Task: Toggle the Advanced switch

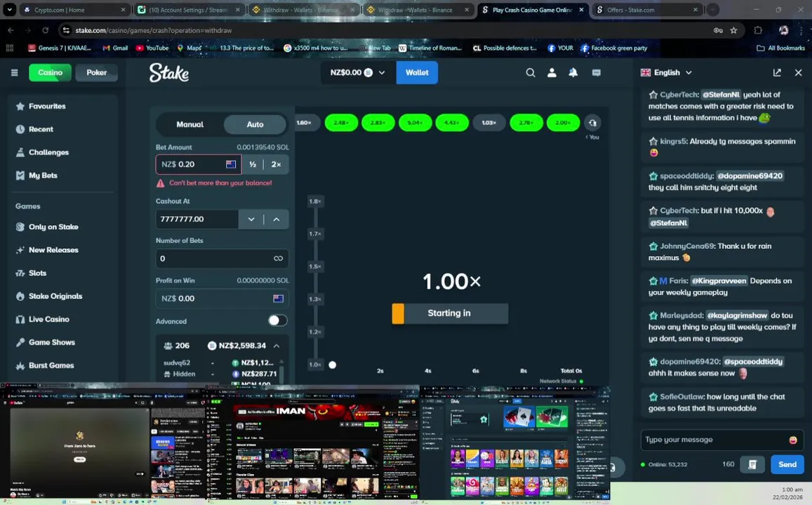Action: (277, 321)
